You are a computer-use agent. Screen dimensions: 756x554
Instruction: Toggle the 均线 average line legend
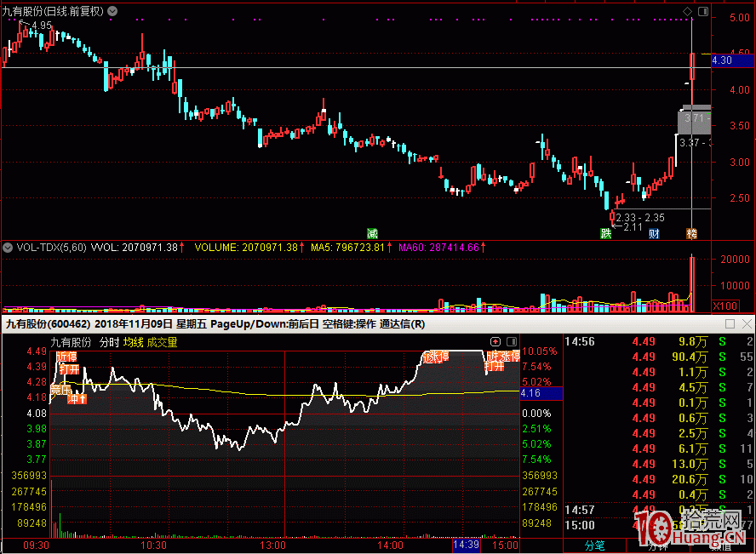133,342
